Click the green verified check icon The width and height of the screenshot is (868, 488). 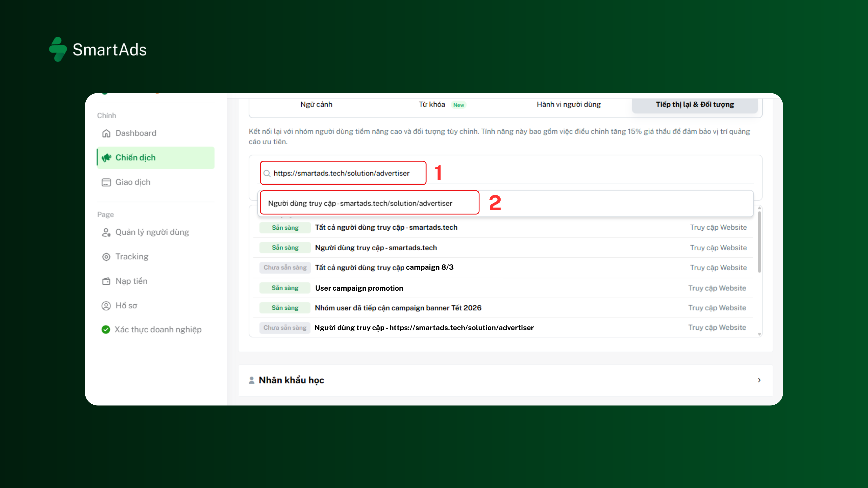pyautogui.click(x=106, y=329)
